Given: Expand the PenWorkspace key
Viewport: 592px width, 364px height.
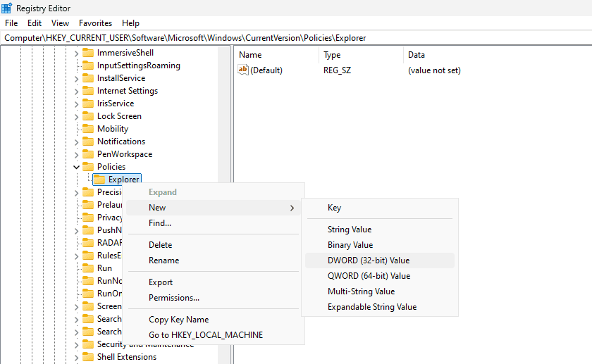Looking at the screenshot, I should tap(76, 155).
